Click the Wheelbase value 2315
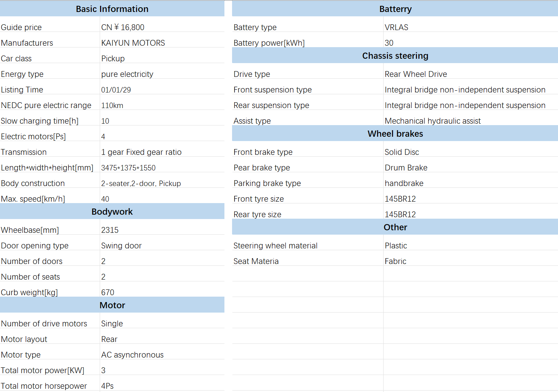 pos(110,230)
